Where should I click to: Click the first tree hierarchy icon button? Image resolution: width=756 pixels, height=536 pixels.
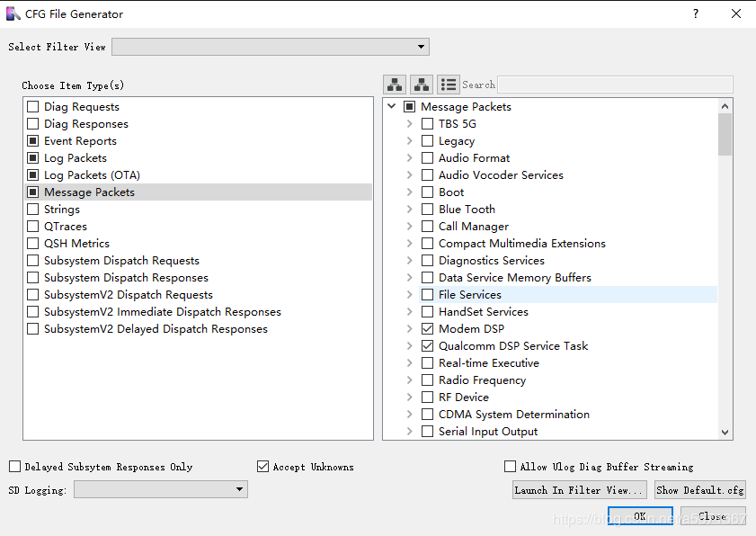pyautogui.click(x=395, y=85)
